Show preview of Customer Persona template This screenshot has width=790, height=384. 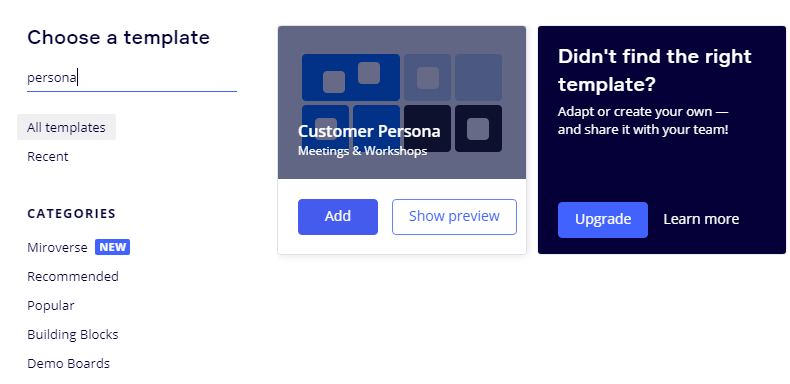point(454,217)
